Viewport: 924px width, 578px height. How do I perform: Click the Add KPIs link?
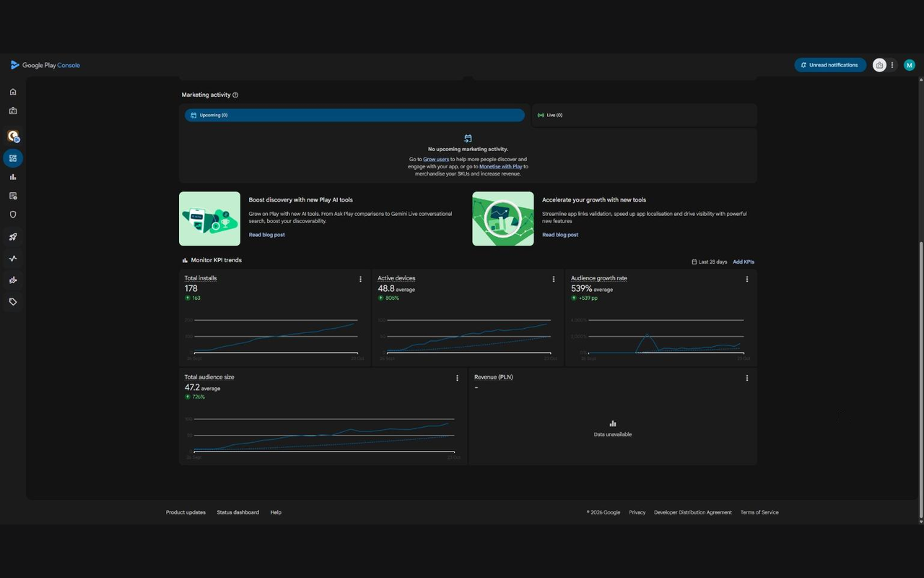744,262
